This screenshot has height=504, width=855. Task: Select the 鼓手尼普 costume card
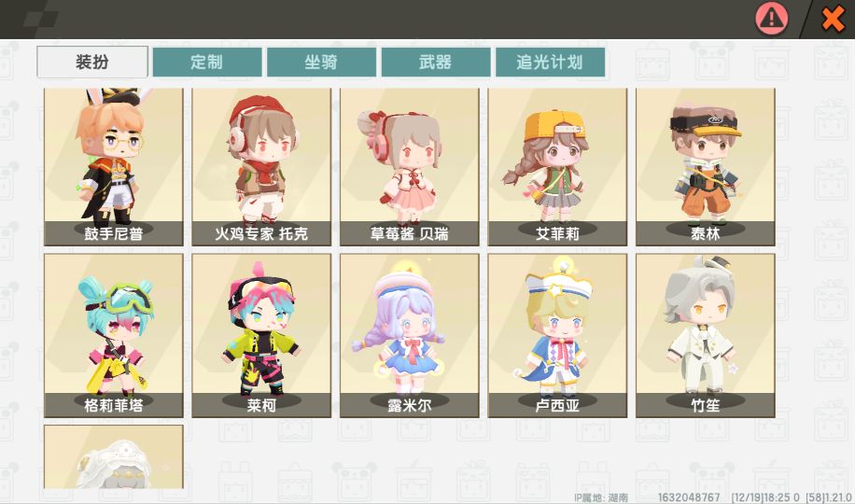114,167
